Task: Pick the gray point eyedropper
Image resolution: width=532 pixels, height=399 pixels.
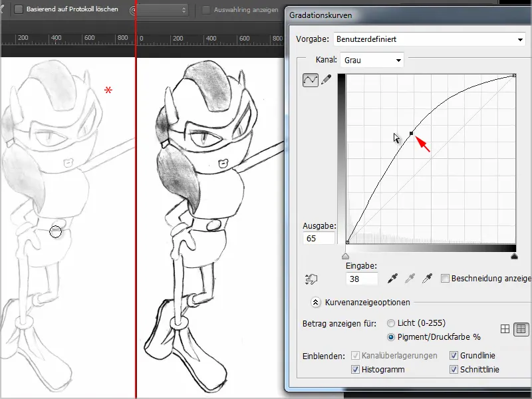Action: pyautogui.click(x=410, y=279)
